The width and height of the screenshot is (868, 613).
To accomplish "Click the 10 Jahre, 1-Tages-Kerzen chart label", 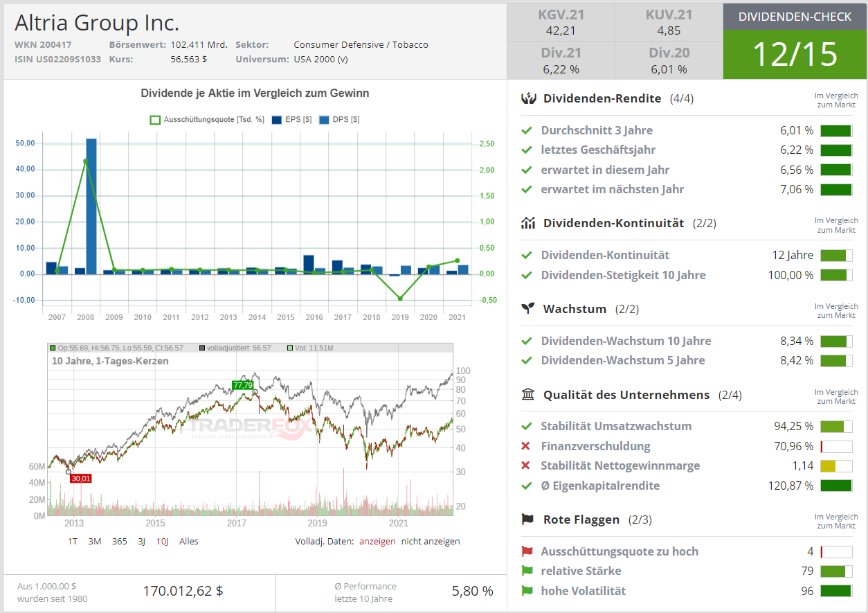I will pos(110,361).
